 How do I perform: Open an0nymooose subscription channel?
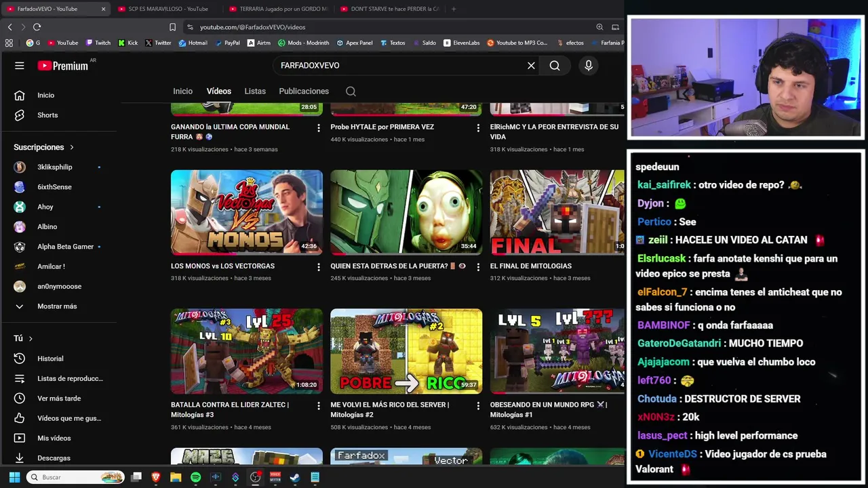pos(58,287)
